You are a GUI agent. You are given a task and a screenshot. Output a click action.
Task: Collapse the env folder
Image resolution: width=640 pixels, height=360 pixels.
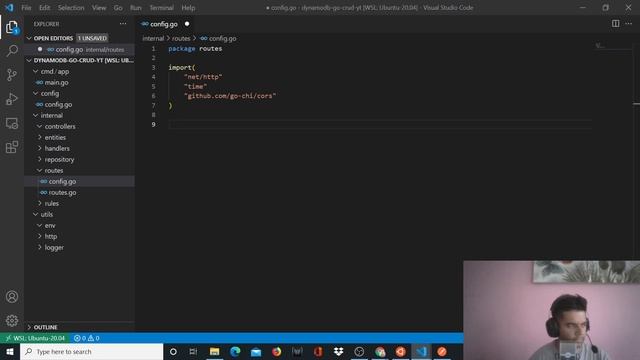40,225
